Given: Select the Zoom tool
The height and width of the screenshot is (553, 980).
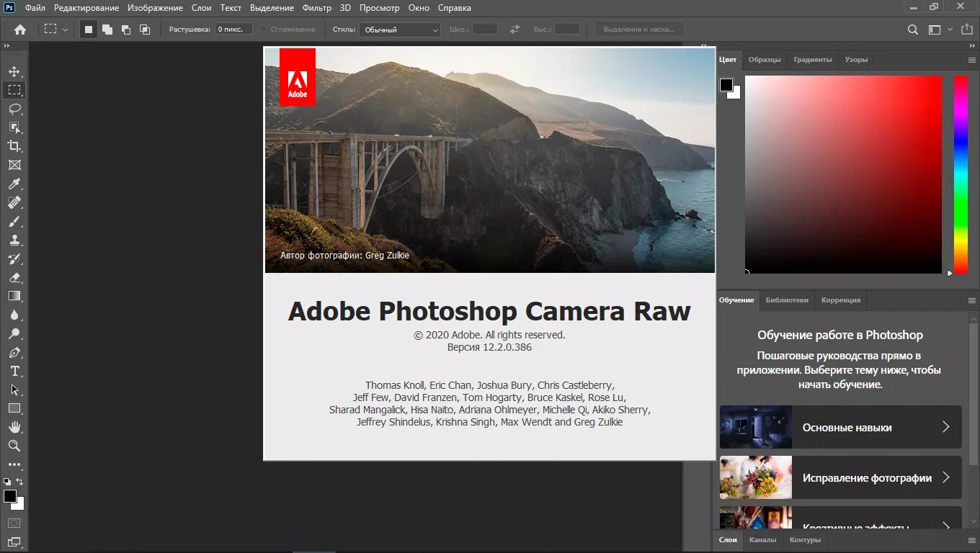Looking at the screenshot, I should click(14, 446).
